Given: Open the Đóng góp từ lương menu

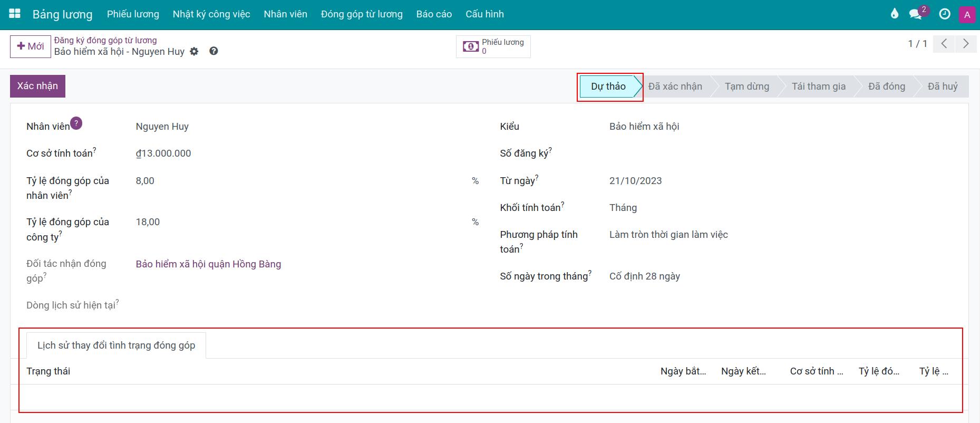Looking at the screenshot, I should click(x=362, y=14).
